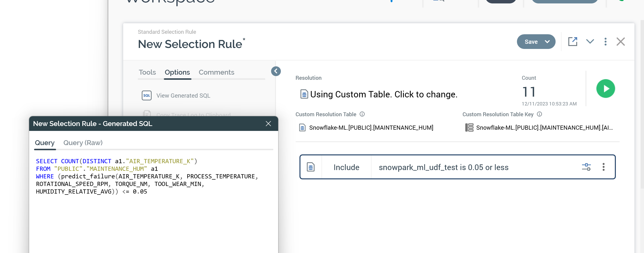Click the Custom Resolution Table Key info icon
Image resolution: width=644 pixels, height=253 pixels.
(x=539, y=114)
